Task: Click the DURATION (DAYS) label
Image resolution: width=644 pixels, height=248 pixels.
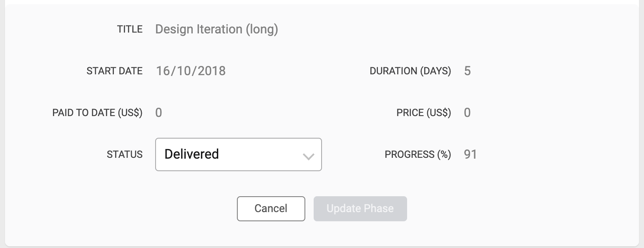Action: (x=410, y=71)
